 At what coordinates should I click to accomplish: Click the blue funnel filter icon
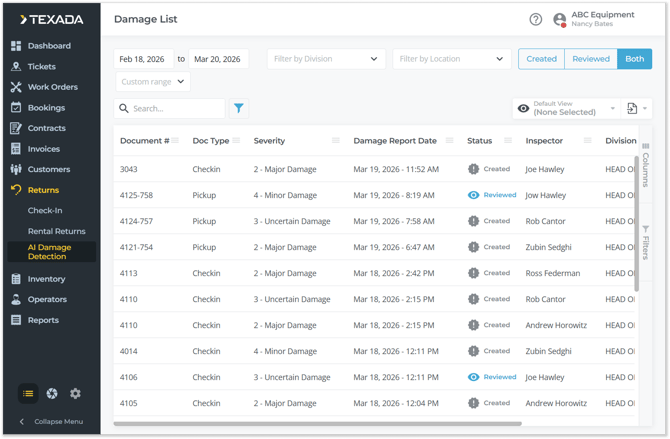[x=239, y=108]
